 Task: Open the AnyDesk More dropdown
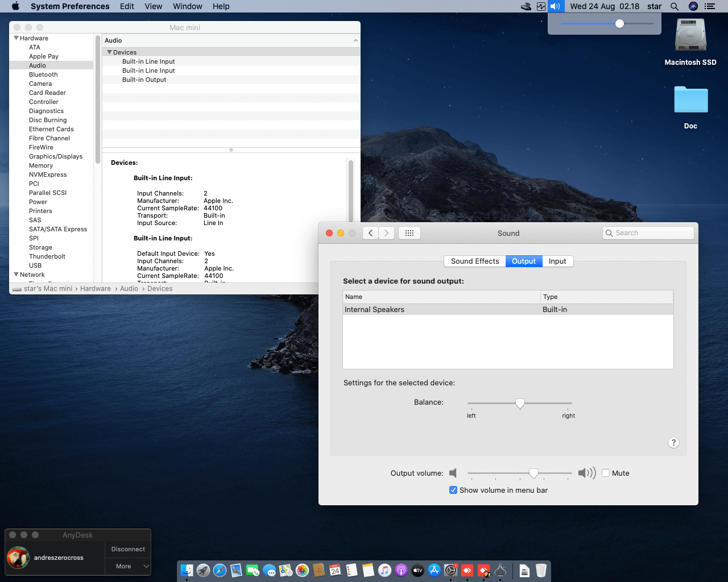tap(128, 566)
